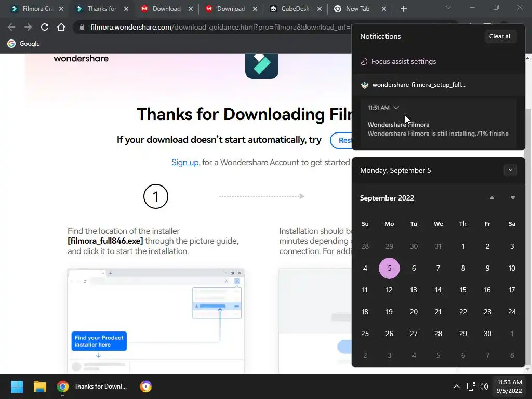Viewport: 532px width, 399px height.
Task: Click the taskbar clock 11:53 AM
Action: 509,387
